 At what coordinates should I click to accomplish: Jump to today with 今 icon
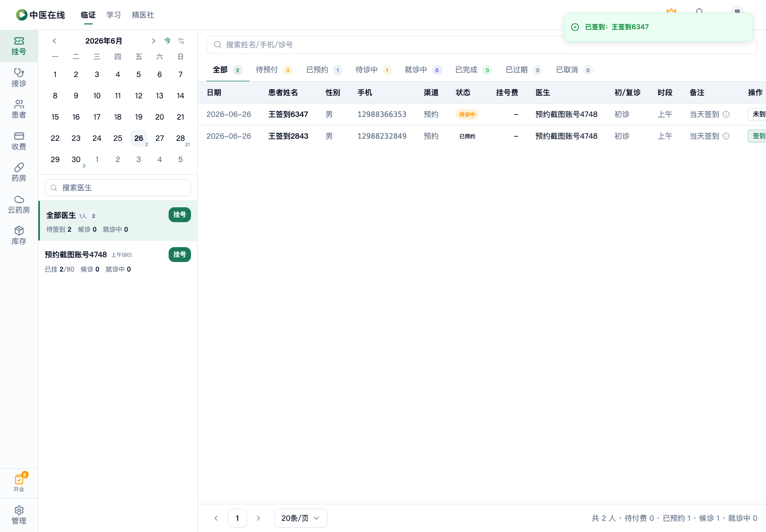168,41
